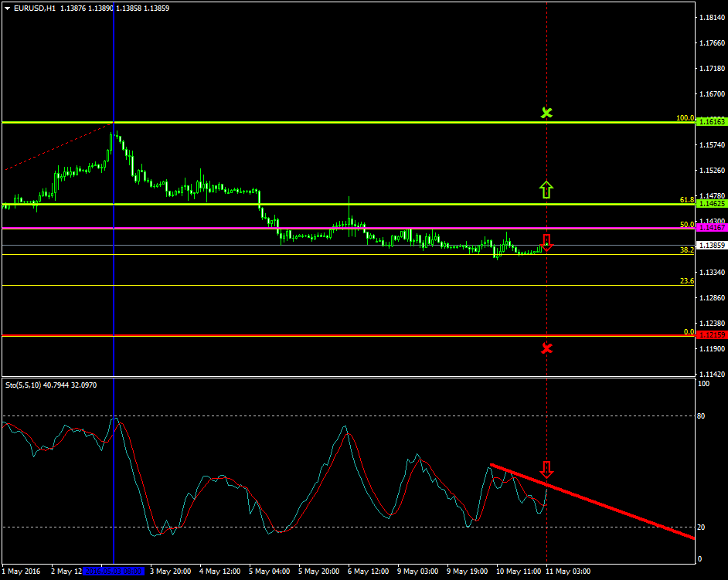728x580 pixels.
Task: Select the green up arrow near the 61.8 level
Action: [547, 188]
